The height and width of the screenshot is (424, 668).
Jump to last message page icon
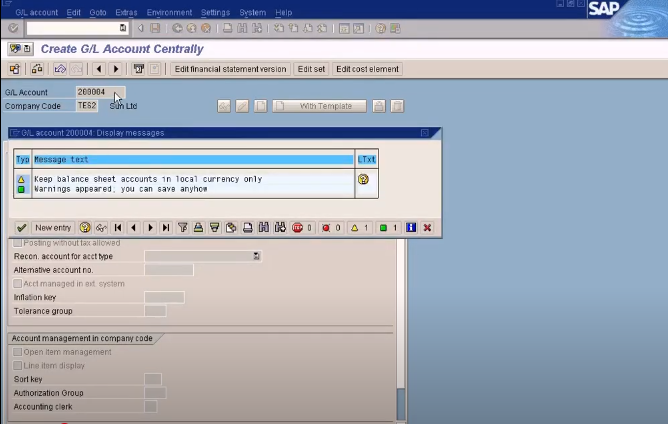point(166,228)
